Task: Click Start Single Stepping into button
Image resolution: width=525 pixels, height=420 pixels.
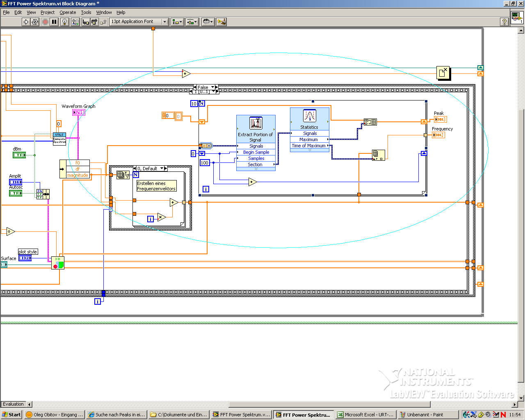Action: [85, 22]
